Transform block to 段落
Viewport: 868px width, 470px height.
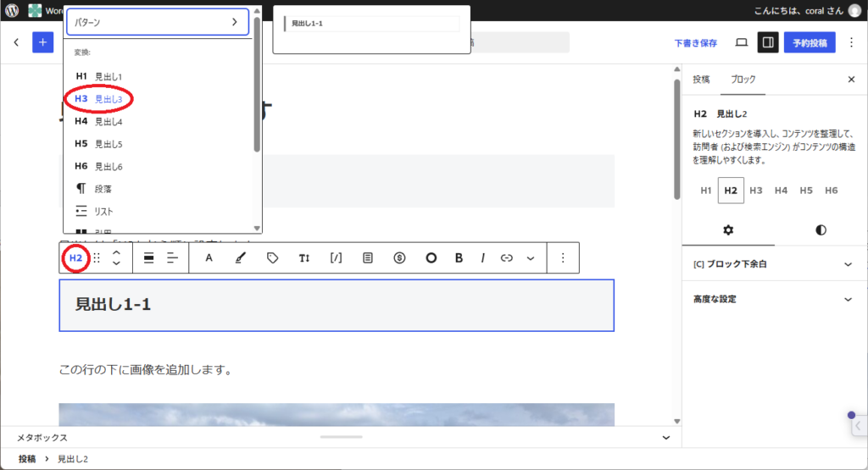point(159,189)
